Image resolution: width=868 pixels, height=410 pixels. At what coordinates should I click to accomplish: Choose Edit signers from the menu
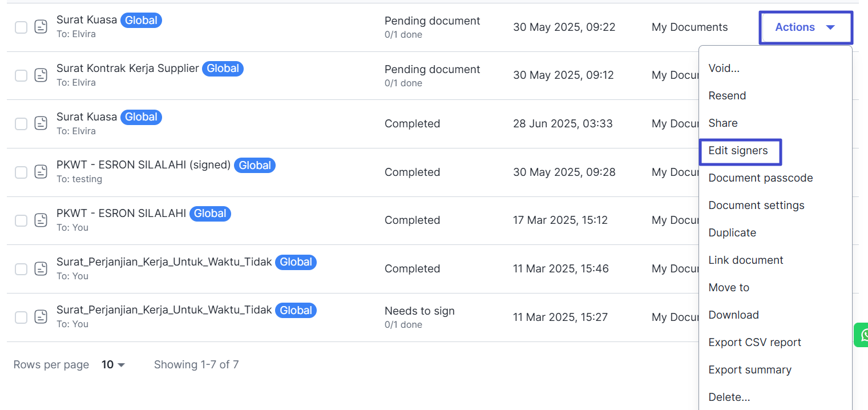pos(738,151)
